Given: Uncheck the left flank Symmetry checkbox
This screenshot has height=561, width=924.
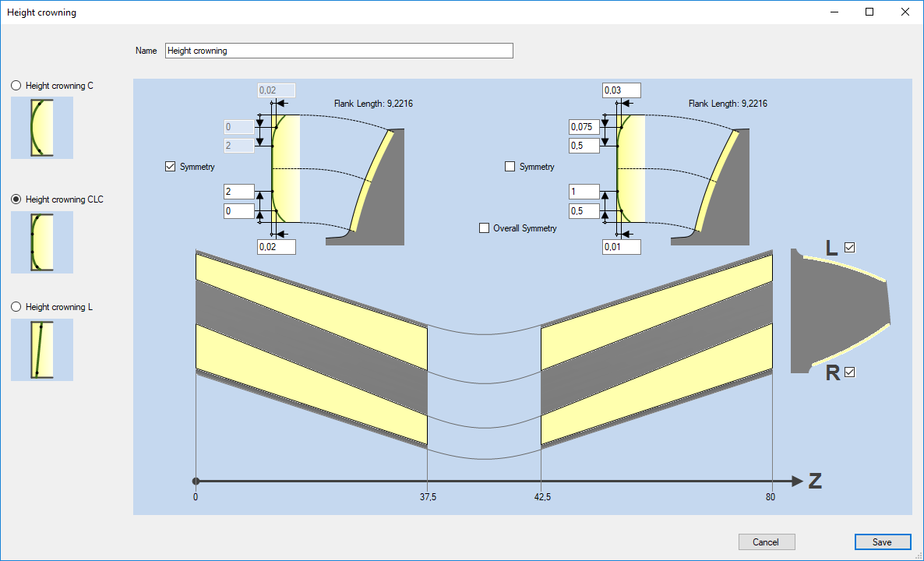Looking at the screenshot, I should click(171, 167).
